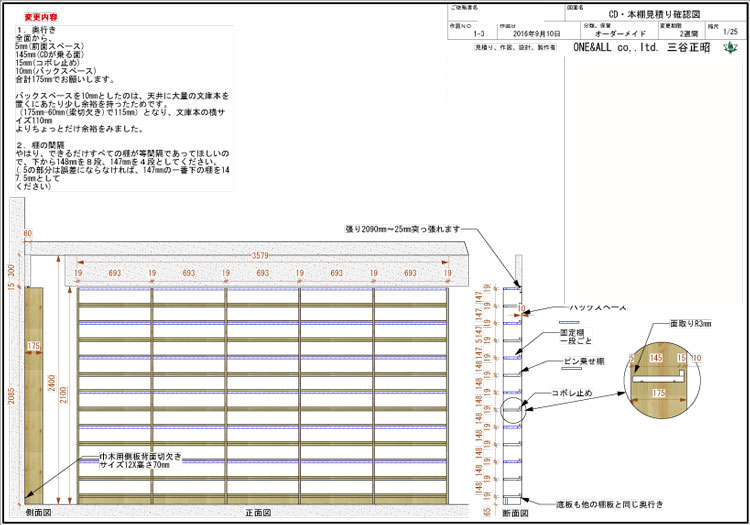Select the circular enlarged detail view
This screenshot has height=525, width=750.
point(662,382)
